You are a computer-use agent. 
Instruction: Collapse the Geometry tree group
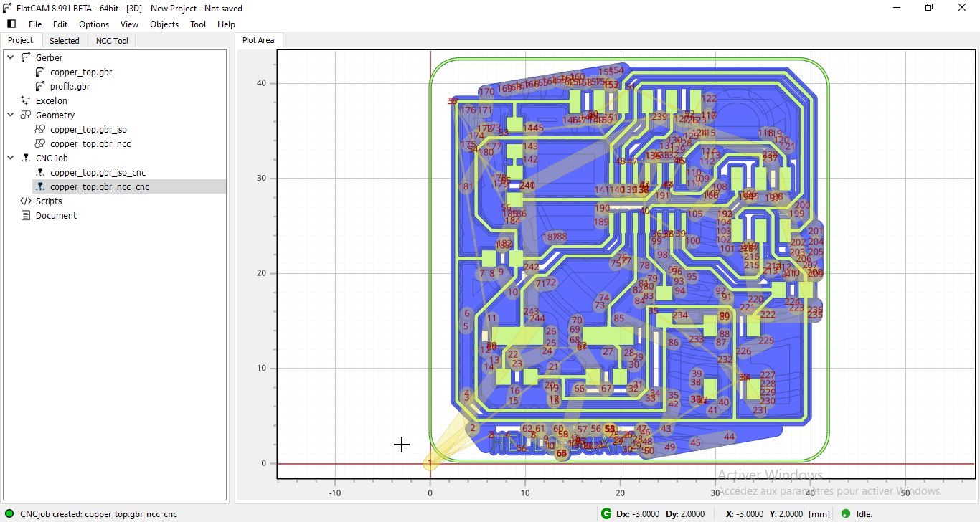[x=10, y=115]
